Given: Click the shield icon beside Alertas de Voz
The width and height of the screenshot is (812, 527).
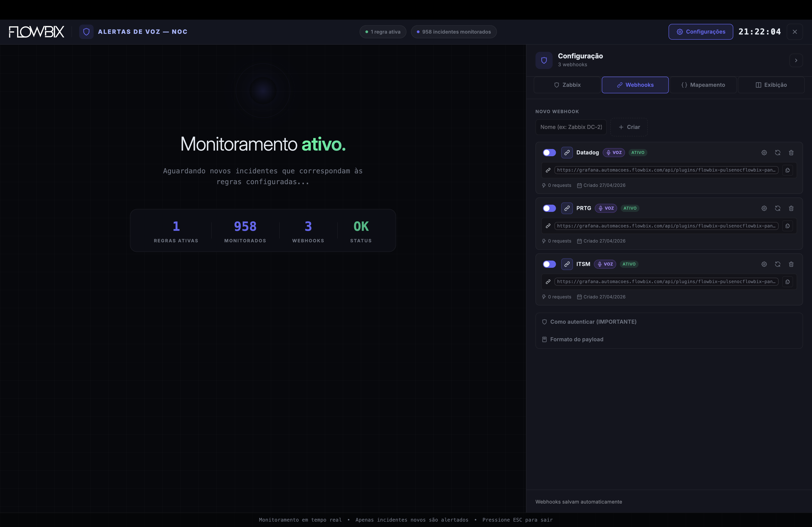Looking at the screenshot, I should click(86, 32).
